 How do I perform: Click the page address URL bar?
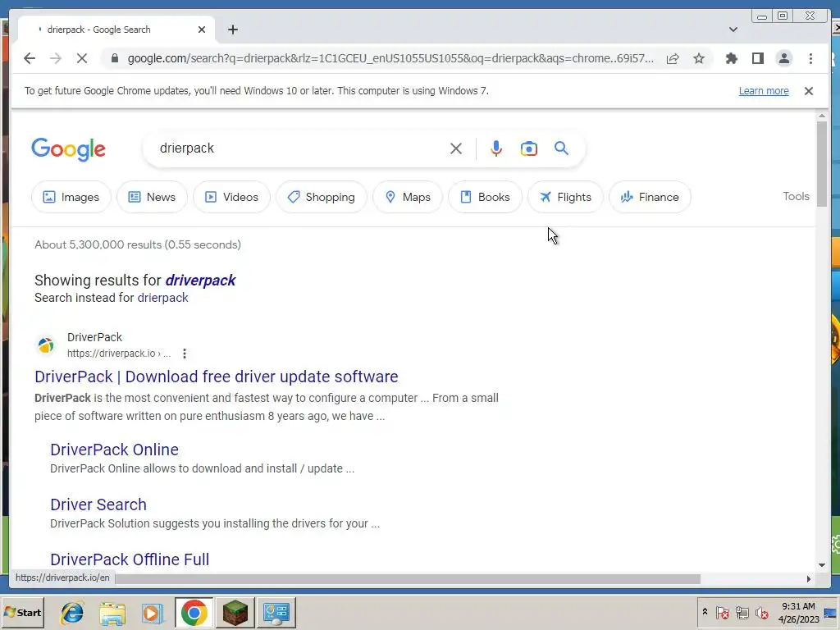click(x=390, y=58)
